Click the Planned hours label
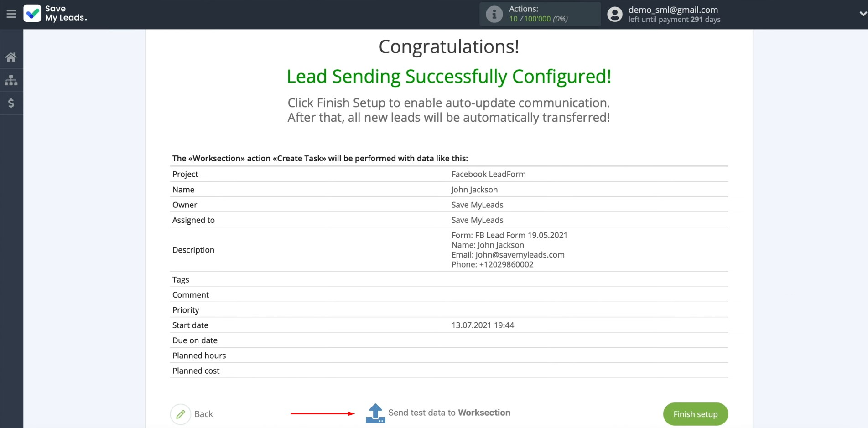This screenshot has width=868, height=428. [199, 356]
